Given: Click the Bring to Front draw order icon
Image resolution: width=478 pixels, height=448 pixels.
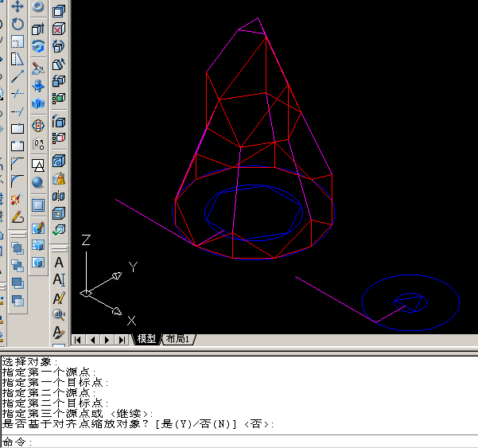Looking at the screenshot, I should pyautogui.click(x=17, y=248).
